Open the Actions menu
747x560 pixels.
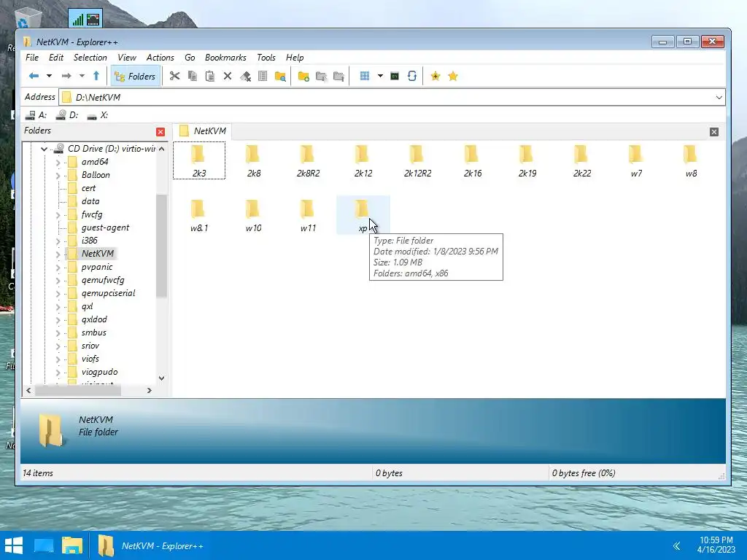[x=160, y=57]
